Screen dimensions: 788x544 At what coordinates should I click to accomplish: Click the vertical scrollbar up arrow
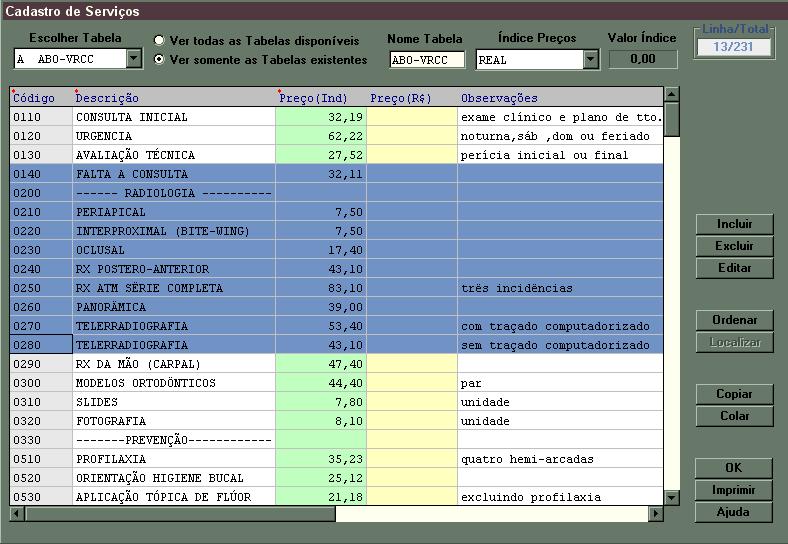(671, 94)
